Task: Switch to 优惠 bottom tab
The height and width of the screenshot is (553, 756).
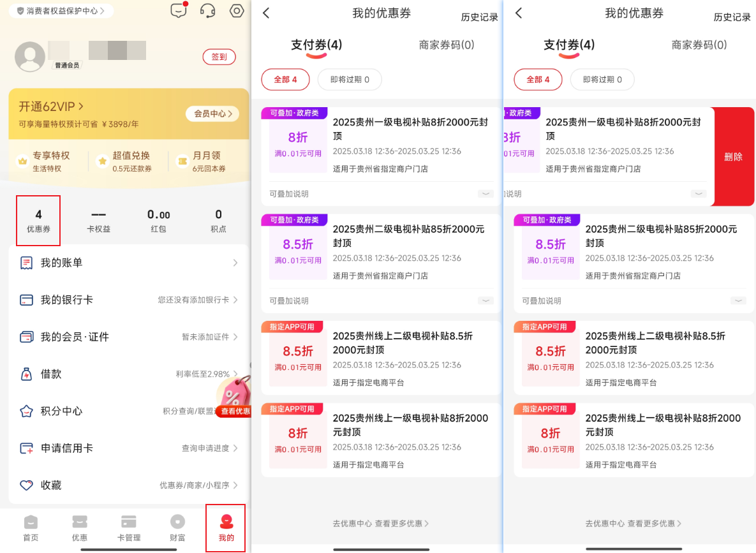Action: tap(80, 528)
